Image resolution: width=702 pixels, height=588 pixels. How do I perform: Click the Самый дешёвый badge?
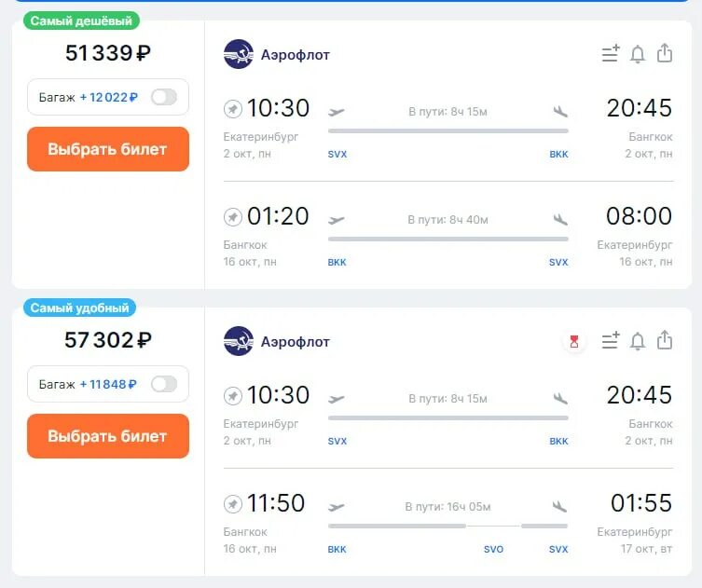tap(80, 21)
